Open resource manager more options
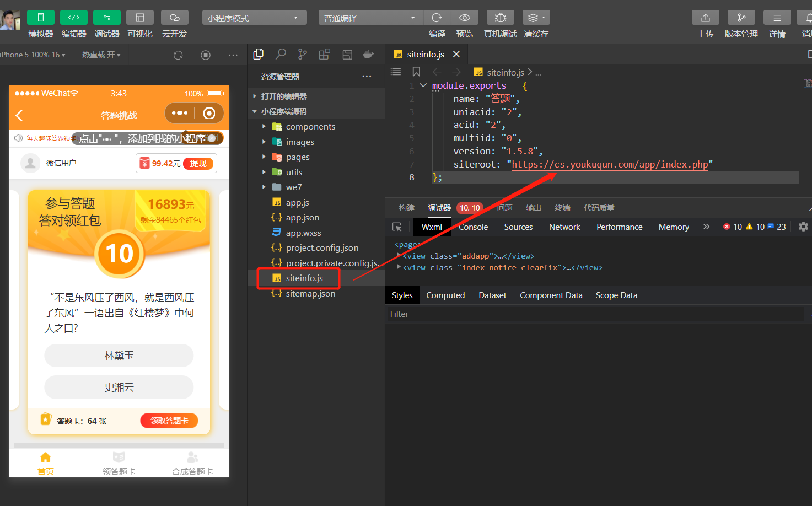Viewport: 812px width, 506px height. (x=367, y=76)
